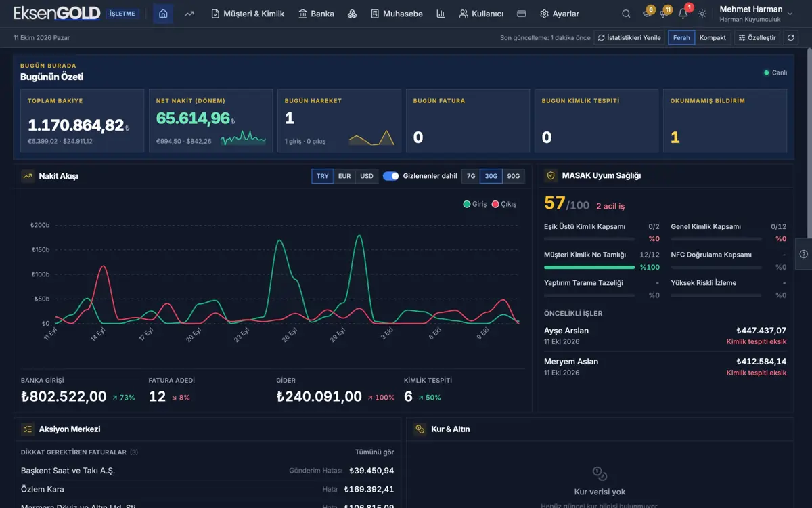Open the bar chart reports icon
Viewport: 812px width, 508px height.
(x=441, y=14)
